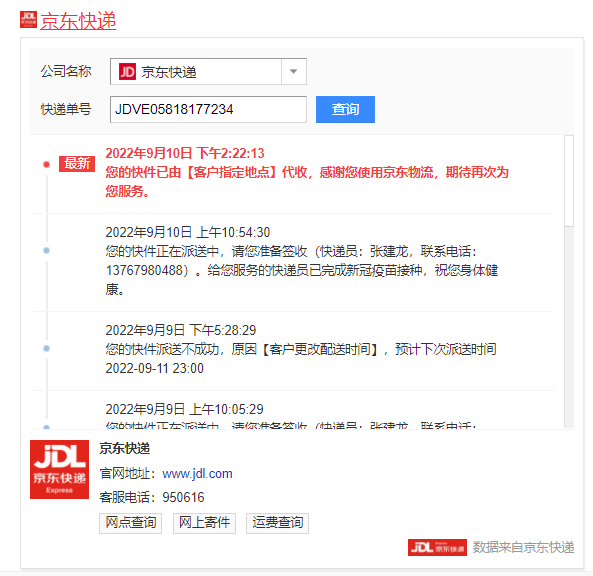
Task: Click the blue 查询 button
Action: point(345,109)
